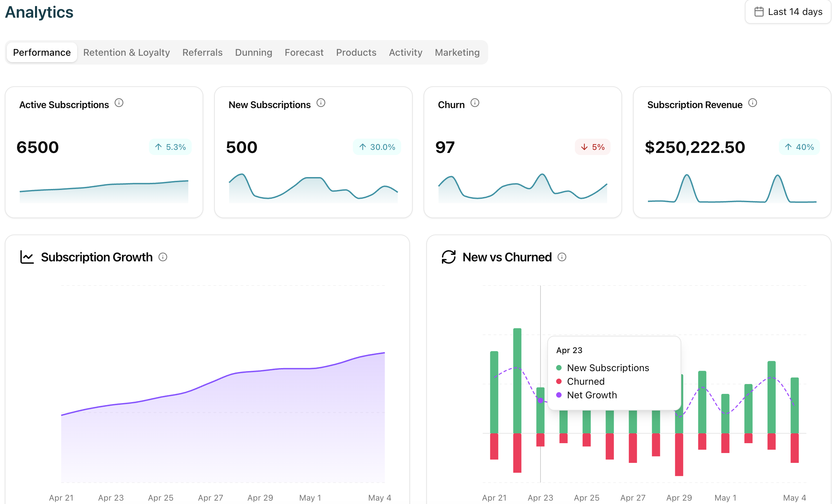The height and width of the screenshot is (504, 840).
Task: Click the Active Subscriptions sparkline chart
Action: (104, 191)
